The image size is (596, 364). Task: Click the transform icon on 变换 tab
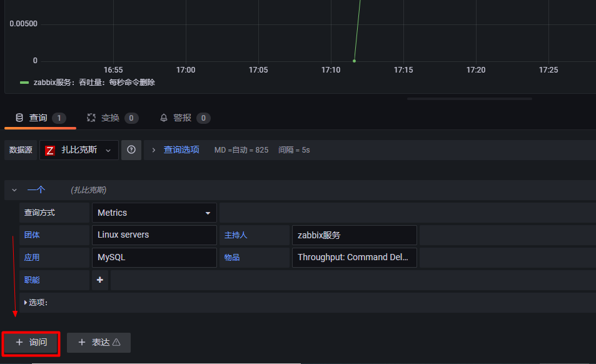[x=91, y=118]
